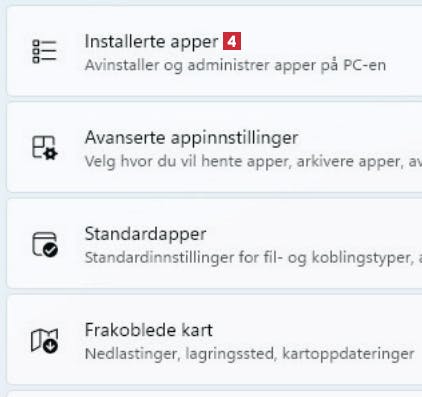
Task: Click the Standardapper checkmark window icon
Action: [45, 244]
